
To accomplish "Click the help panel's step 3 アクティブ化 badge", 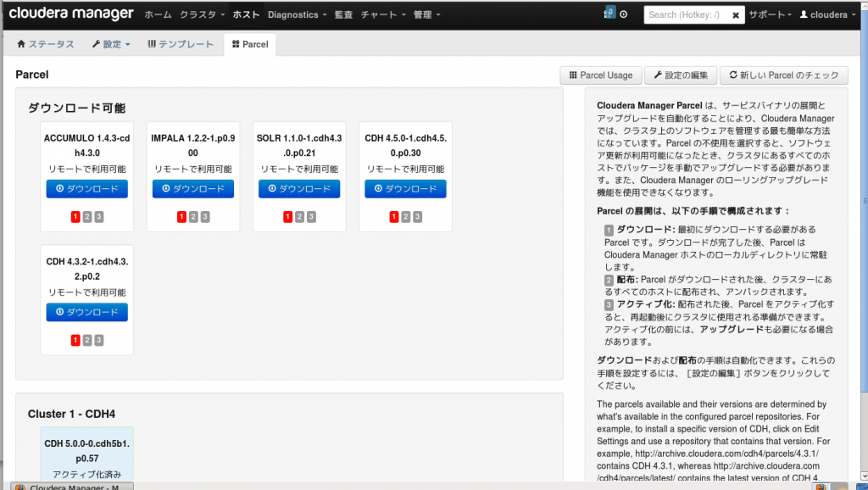I will tap(609, 304).
